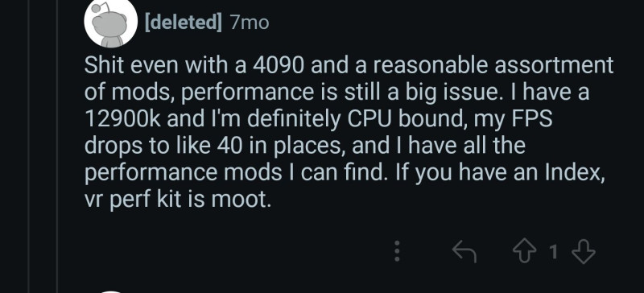Reply to this comment using arrow icon
The height and width of the screenshot is (293, 644).
click(464, 251)
